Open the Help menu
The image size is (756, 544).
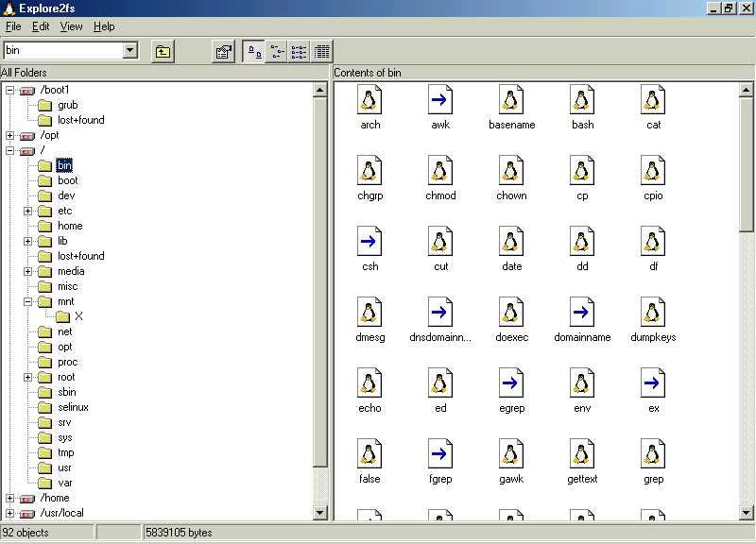tap(104, 26)
